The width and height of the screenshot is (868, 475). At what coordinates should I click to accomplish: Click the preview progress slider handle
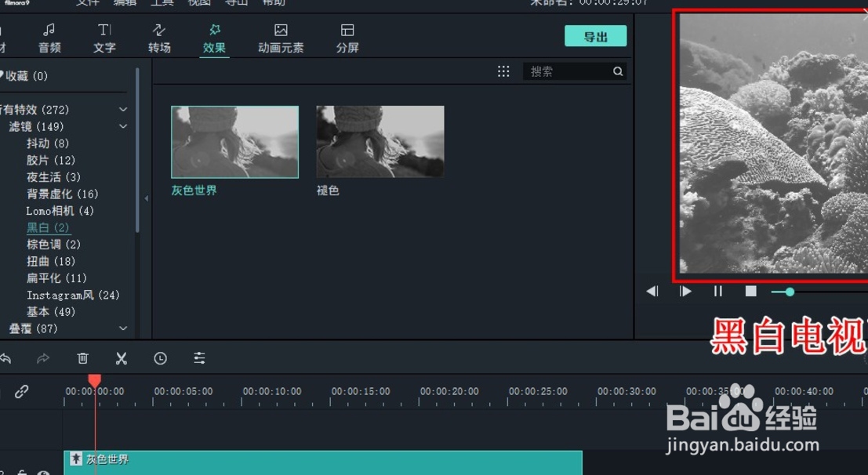(x=790, y=292)
